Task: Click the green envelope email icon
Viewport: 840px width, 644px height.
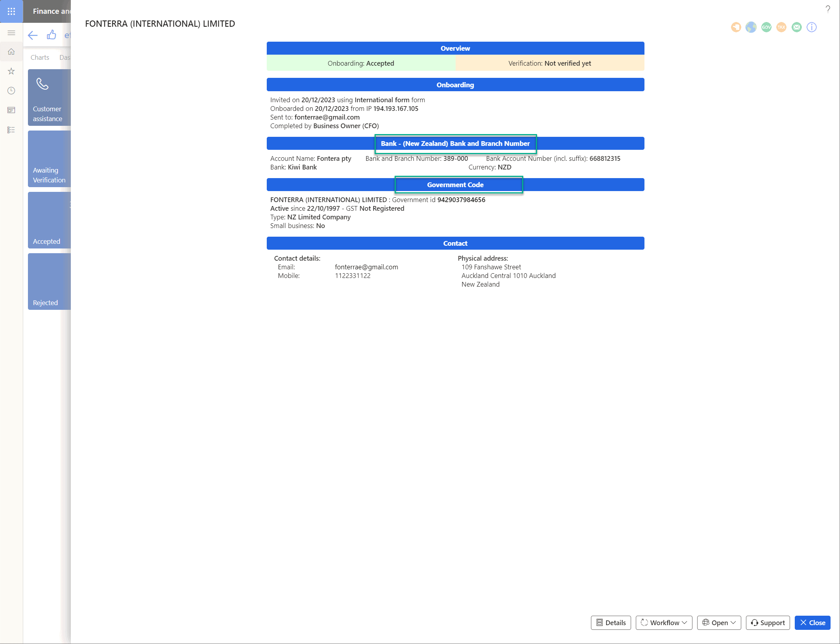Action: tap(797, 27)
